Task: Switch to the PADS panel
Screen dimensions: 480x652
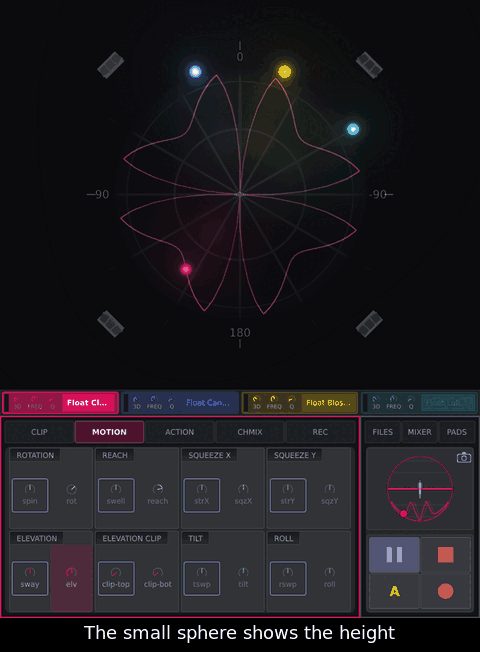Action: pyautogui.click(x=456, y=432)
